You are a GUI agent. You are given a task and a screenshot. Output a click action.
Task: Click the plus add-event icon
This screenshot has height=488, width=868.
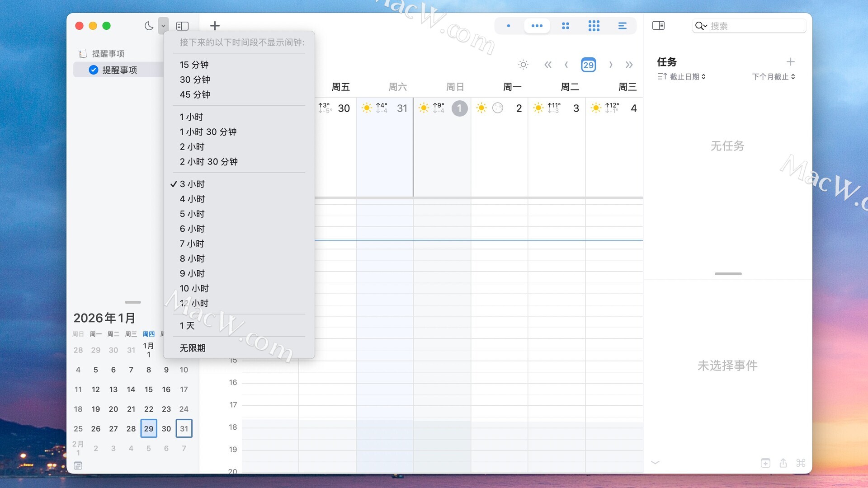tap(215, 26)
